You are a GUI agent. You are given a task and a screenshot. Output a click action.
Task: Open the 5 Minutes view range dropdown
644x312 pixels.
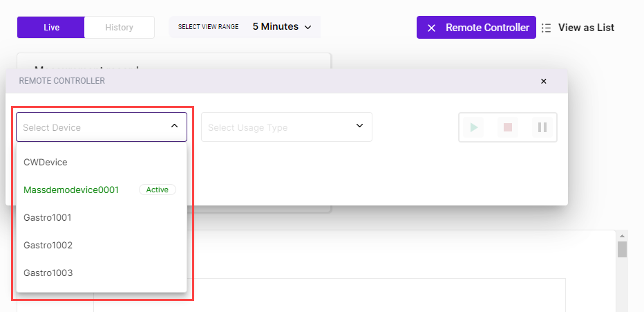click(282, 27)
